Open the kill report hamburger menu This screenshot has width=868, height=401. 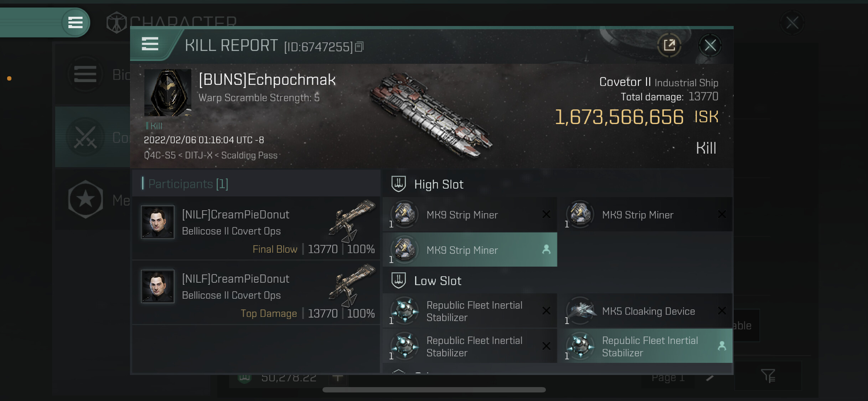[x=150, y=44]
